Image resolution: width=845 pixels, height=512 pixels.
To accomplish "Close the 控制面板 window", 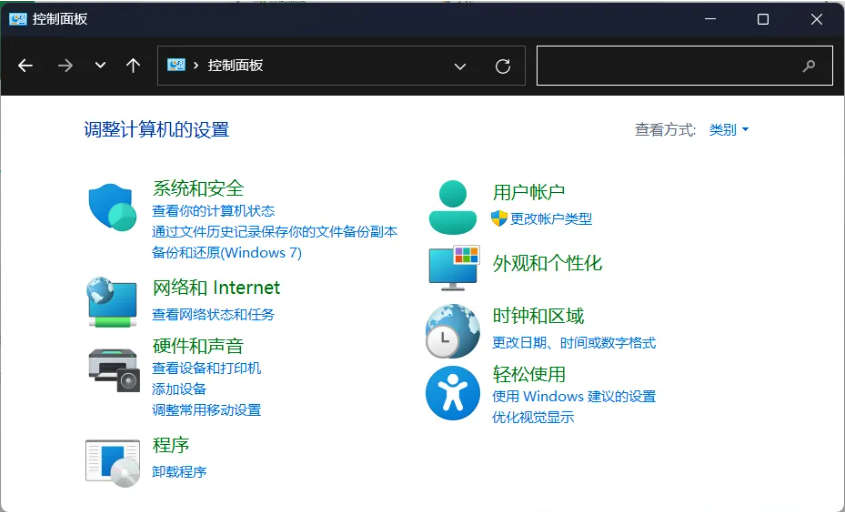I will [816, 19].
